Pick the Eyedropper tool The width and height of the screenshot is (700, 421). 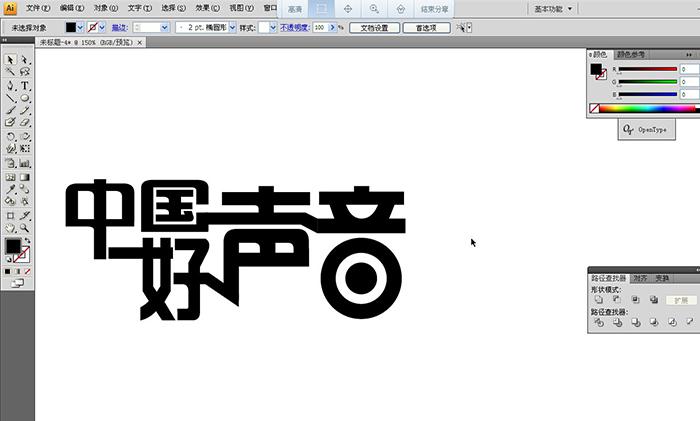[10, 189]
